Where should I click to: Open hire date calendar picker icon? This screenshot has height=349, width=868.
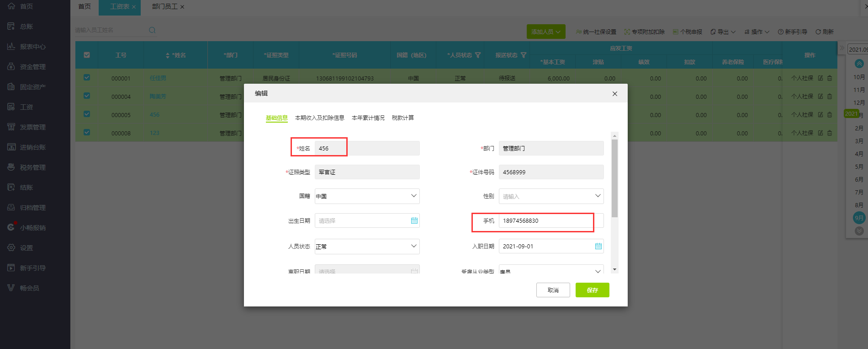pos(598,246)
